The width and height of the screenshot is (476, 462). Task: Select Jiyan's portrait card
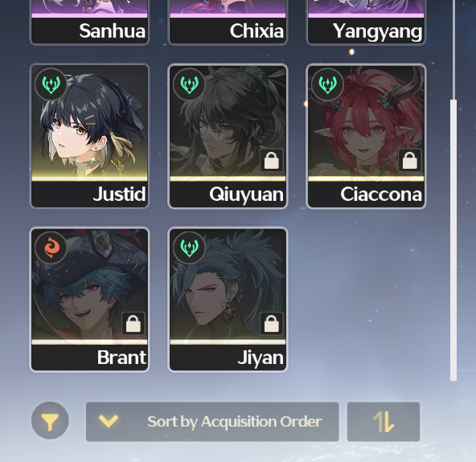(x=228, y=300)
